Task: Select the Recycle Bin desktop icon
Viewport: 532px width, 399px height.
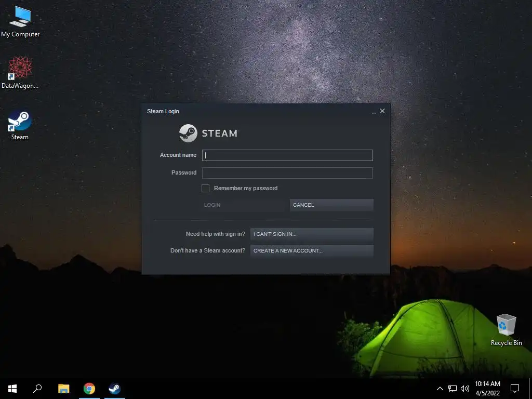Action: 506,330
